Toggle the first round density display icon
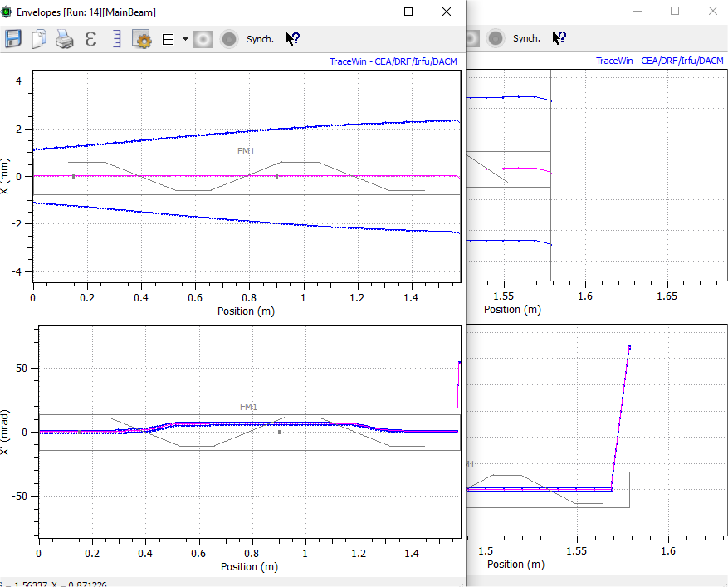 click(x=203, y=38)
